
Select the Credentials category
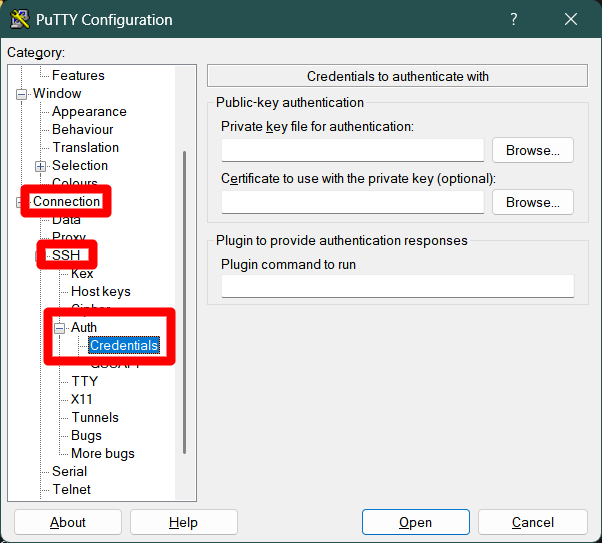pos(124,345)
